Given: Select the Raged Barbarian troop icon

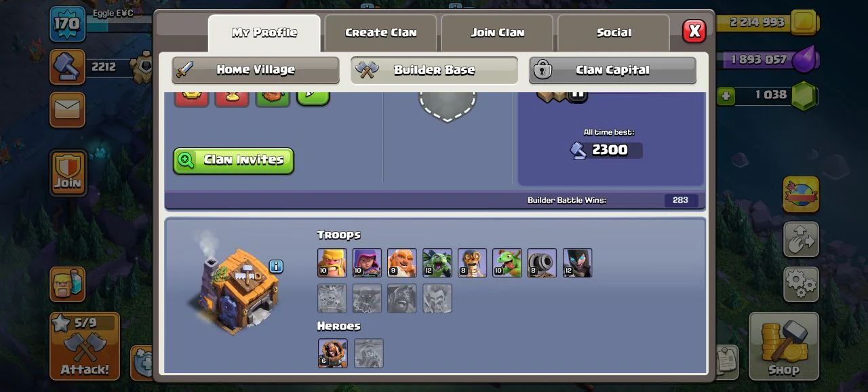Looking at the screenshot, I should click(332, 262).
